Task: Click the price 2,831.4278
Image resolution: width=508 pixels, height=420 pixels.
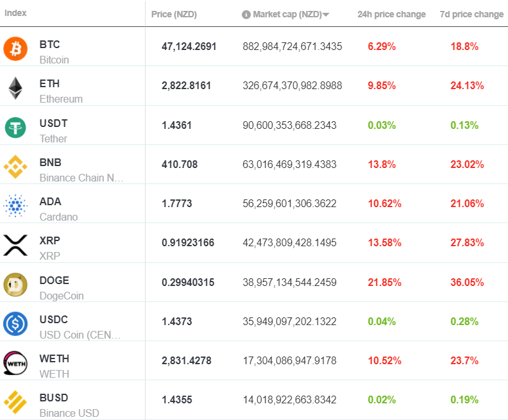Action: click(x=187, y=360)
